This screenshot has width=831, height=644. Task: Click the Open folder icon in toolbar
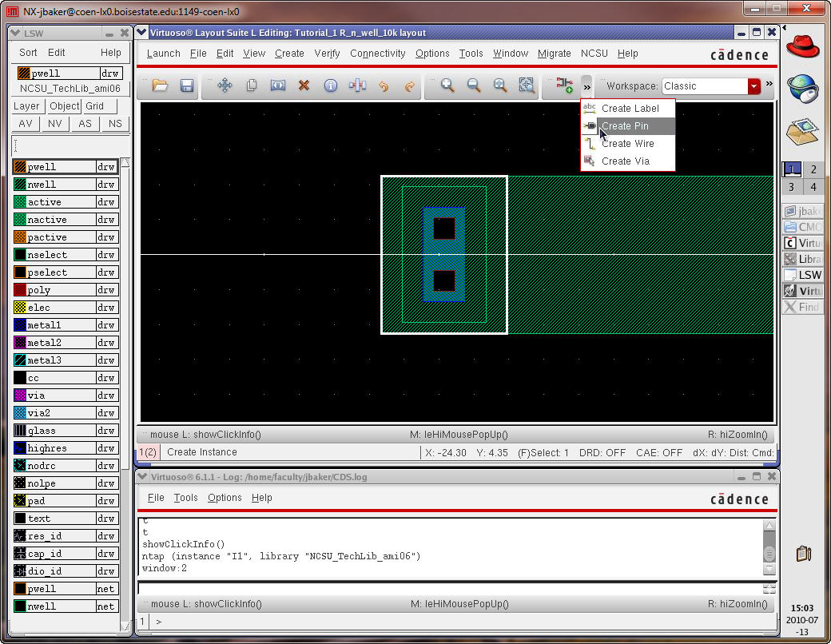(x=160, y=85)
